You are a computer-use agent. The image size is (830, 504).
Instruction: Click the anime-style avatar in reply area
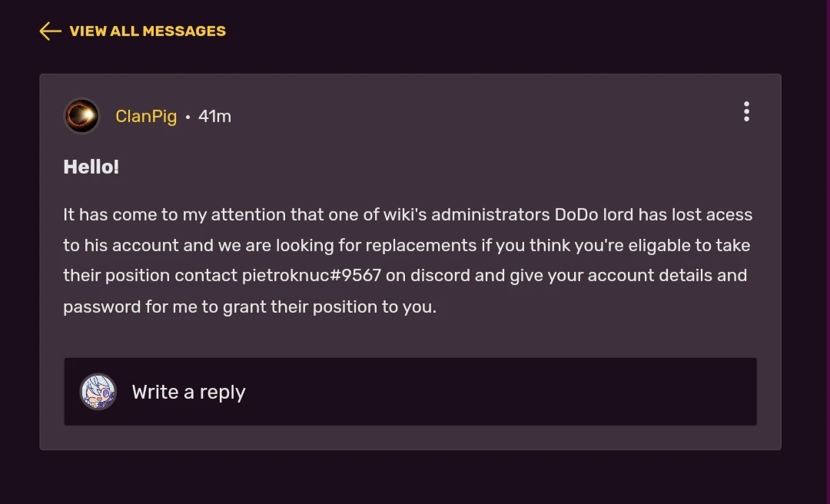(98, 392)
